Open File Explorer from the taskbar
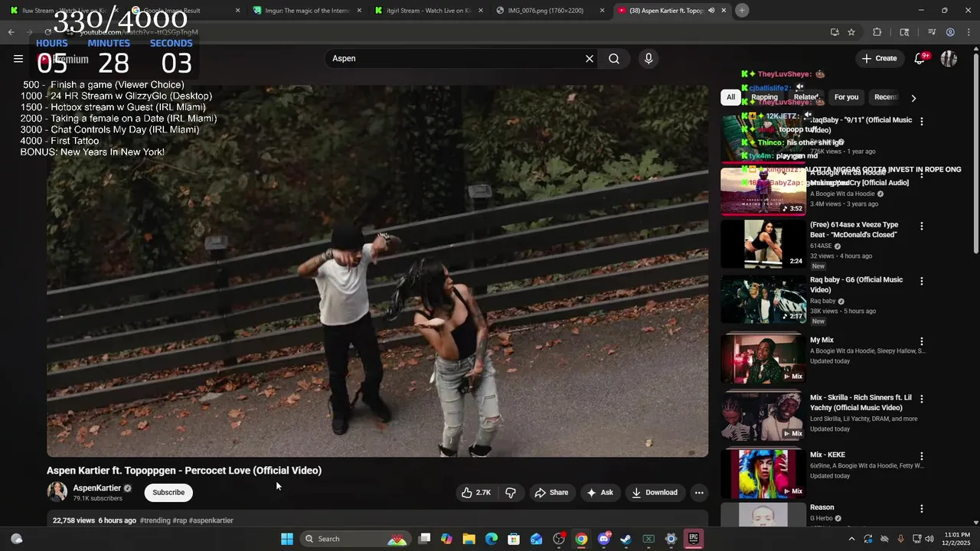The height and width of the screenshot is (551, 980). (469, 539)
